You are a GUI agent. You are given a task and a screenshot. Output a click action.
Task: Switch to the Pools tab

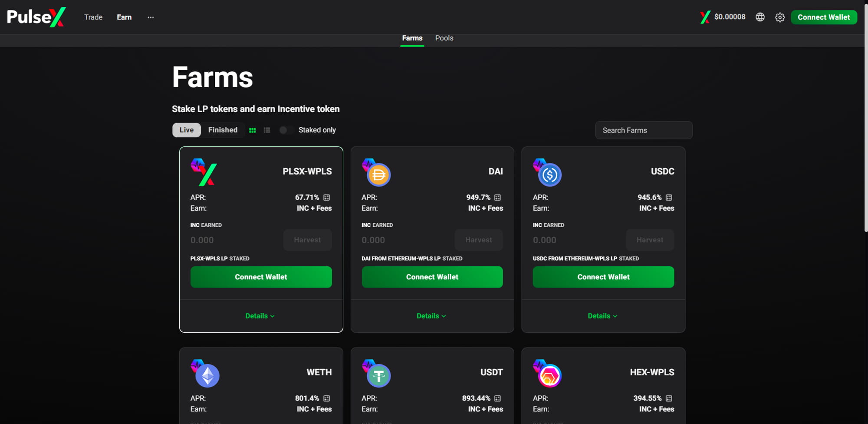point(444,38)
